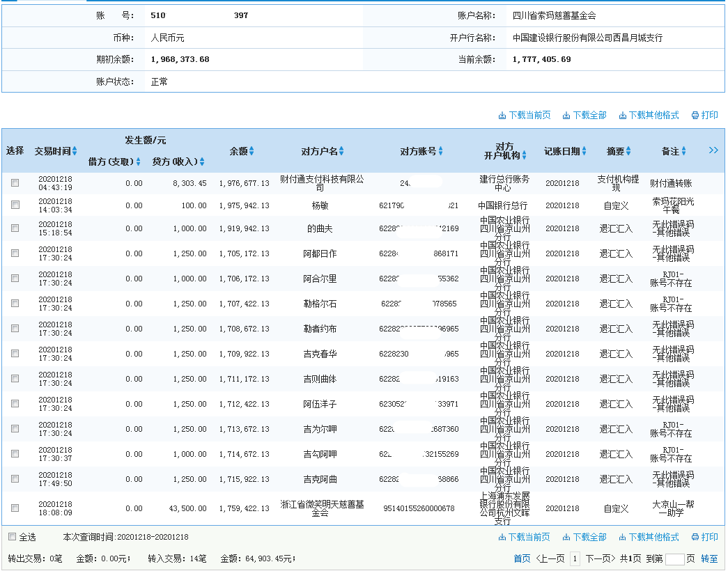This screenshot has width=728, height=571.
Task: Tick the 全选 select-all checkbox
Action: 11,535
